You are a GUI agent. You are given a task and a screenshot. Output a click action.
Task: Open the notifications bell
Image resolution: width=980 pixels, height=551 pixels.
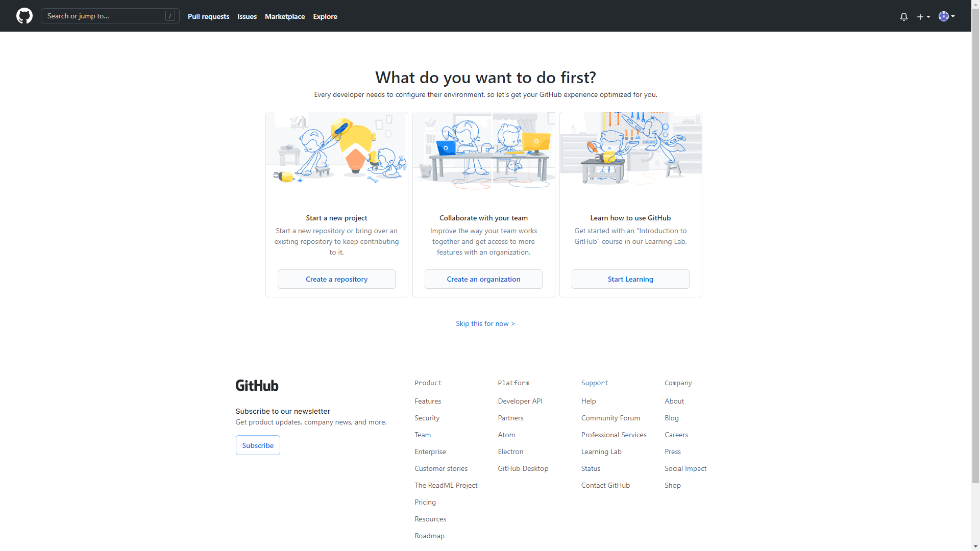point(904,16)
